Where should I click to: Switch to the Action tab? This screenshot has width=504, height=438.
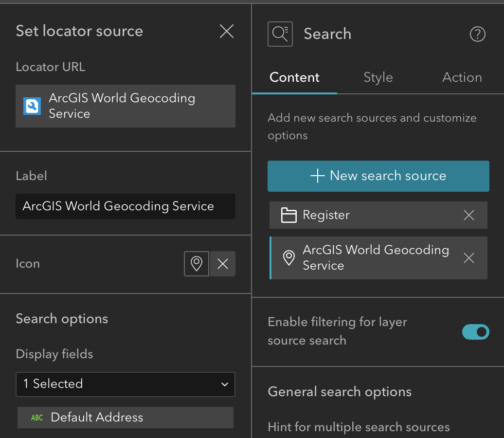pyautogui.click(x=462, y=77)
